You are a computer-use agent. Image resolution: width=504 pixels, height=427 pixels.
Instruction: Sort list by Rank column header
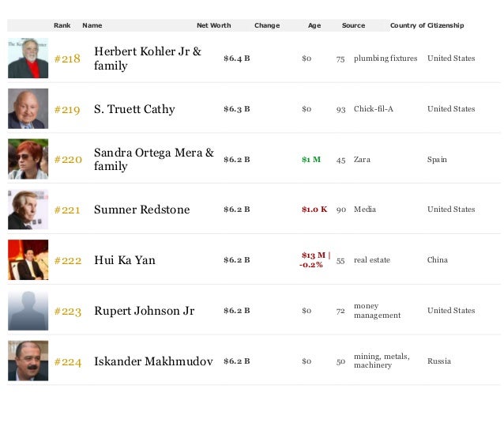coord(62,25)
